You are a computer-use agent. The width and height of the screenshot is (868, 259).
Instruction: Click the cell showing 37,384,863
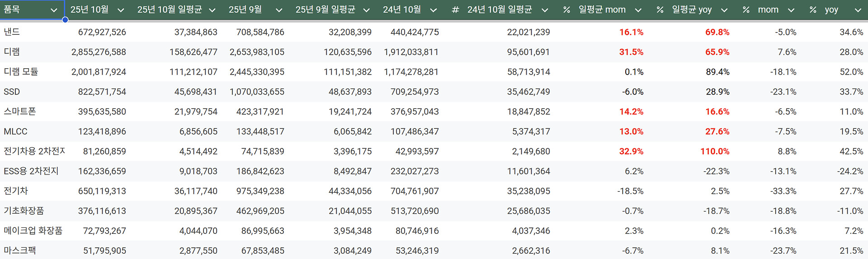(196, 32)
